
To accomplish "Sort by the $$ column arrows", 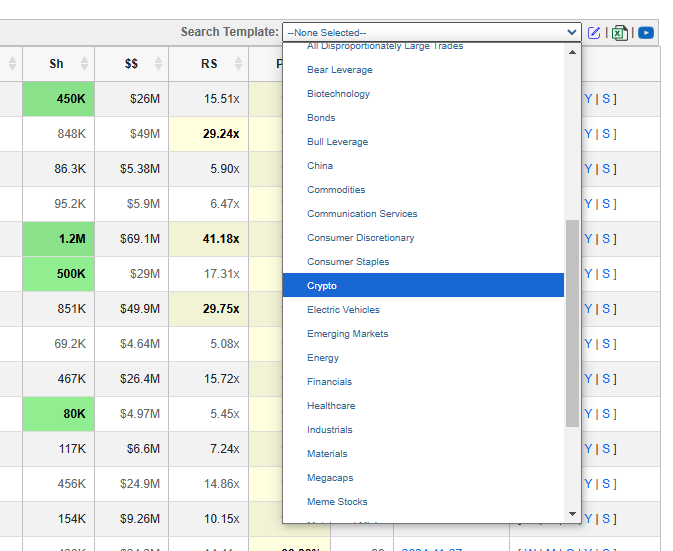I will pyautogui.click(x=158, y=64).
